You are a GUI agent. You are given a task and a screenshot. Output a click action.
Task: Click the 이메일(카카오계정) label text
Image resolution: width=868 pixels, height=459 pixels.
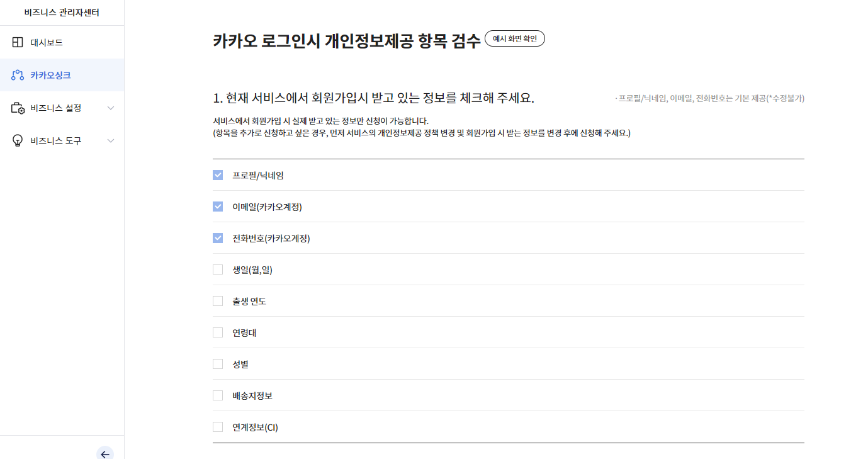(267, 207)
